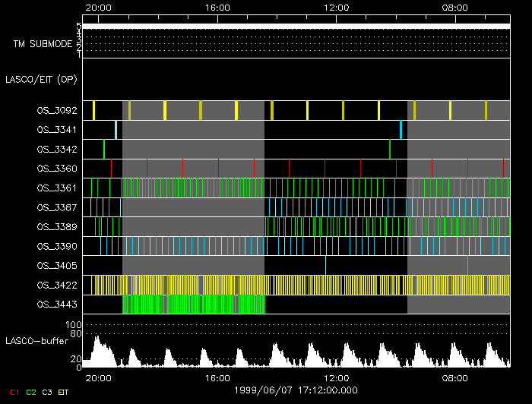This screenshot has height=404, width=532.
Task: Select the C3 legend entry
Action: [x=46, y=392]
